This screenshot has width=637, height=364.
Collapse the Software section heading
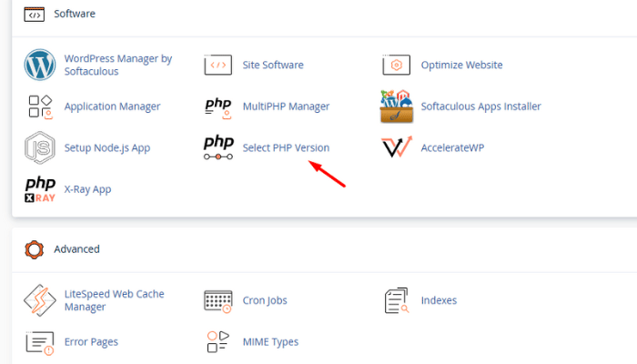click(x=75, y=14)
